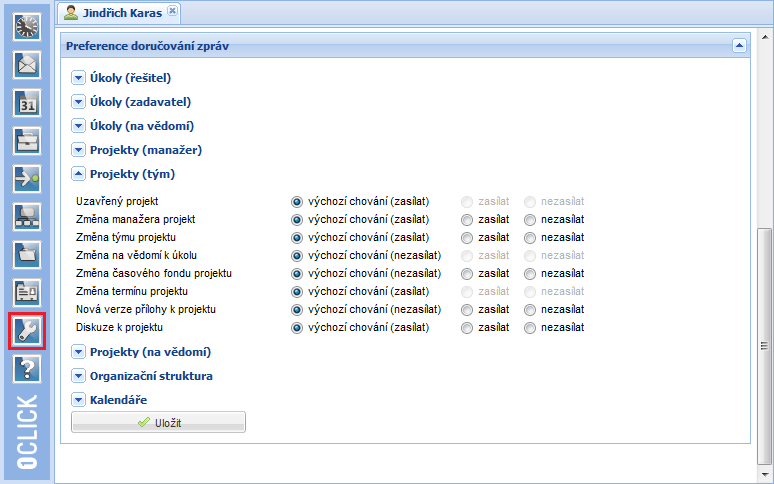
Task: Open the clock icon in sidebar
Action: click(x=26, y=27)
